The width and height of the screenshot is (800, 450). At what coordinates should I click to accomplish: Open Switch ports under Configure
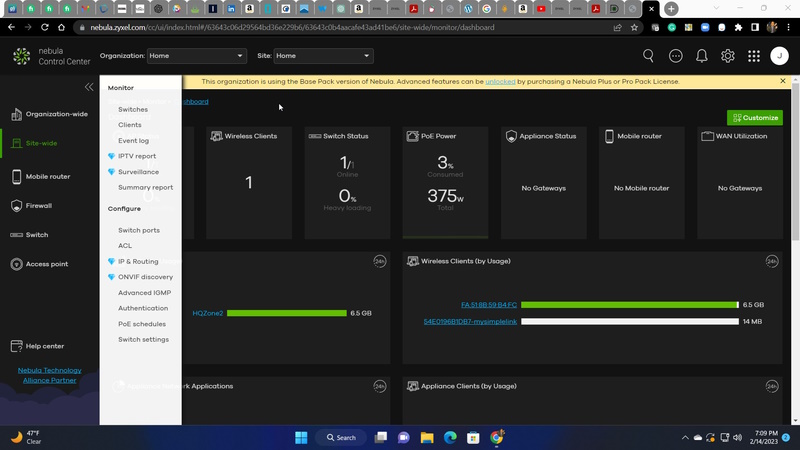pos(139,231)
